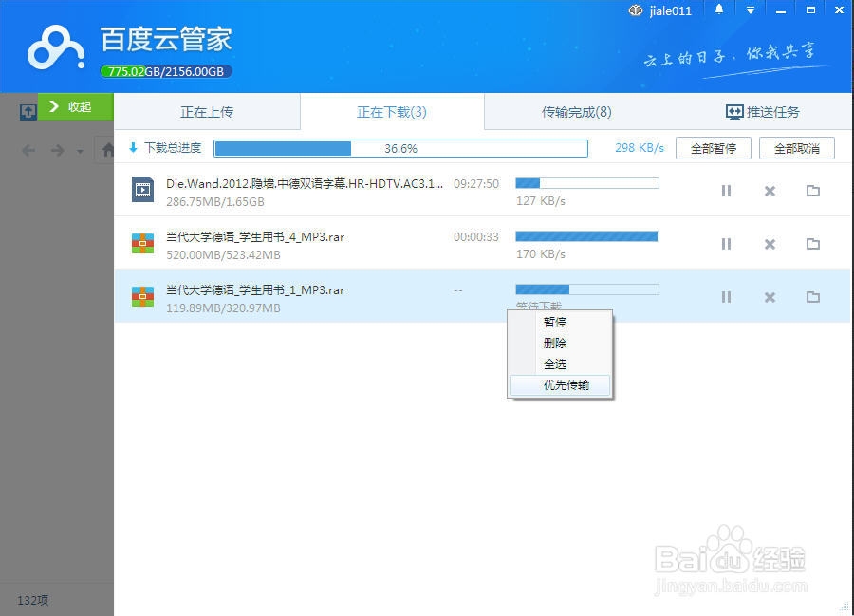Cancel 学生用书_1_MP3.rar download

pos(770,297)
